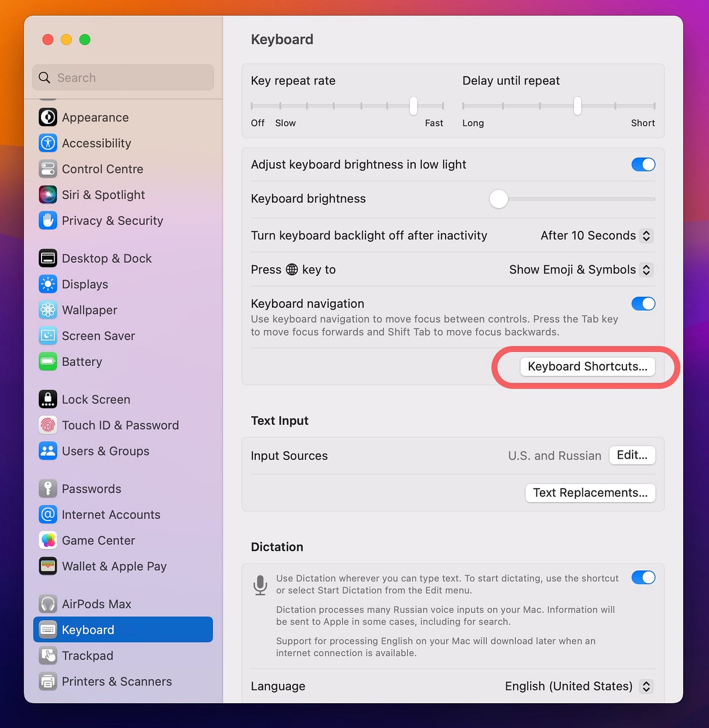This screenshot has width=709, height=728.
Task: Open Privacy & Security hand icon
Action: pos(48,221)
